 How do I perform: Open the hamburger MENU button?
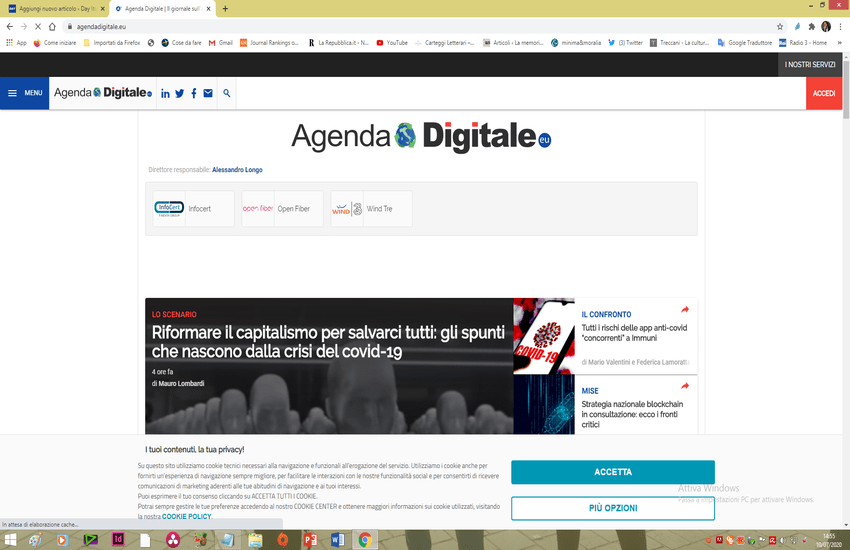[x=24, y=93]
